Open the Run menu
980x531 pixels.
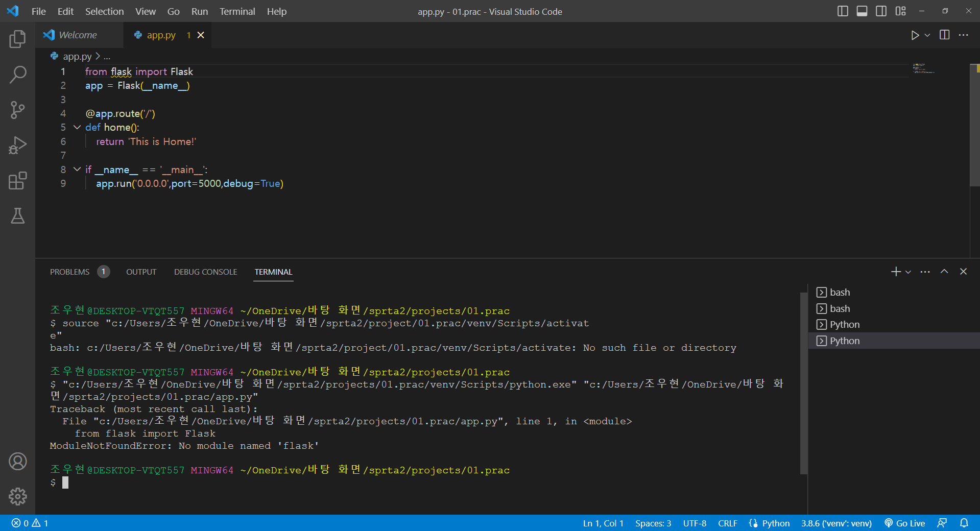200,11
